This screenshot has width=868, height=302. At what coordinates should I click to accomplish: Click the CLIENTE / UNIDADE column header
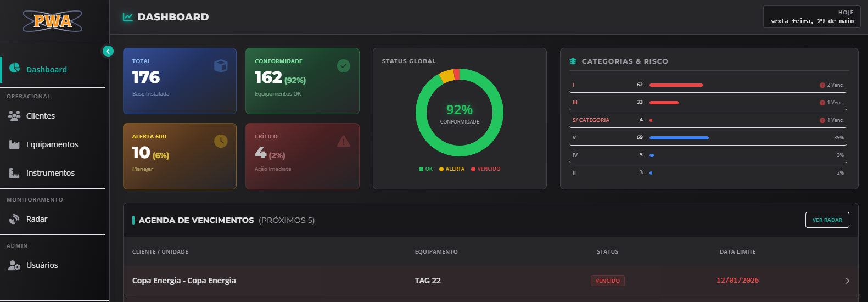(x=160, y=252)
